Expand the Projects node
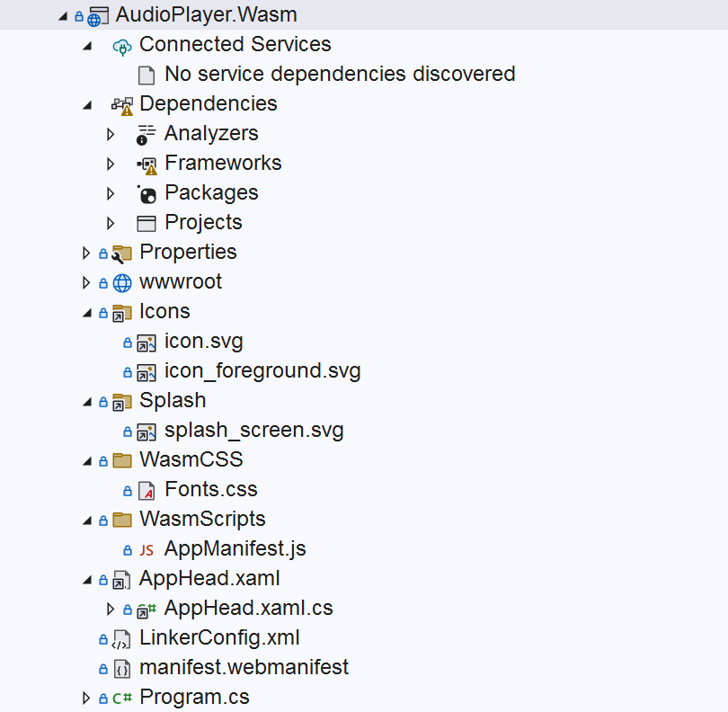This screenshot has height=712, width=728. pyautogui.click(x=110, y=222)
